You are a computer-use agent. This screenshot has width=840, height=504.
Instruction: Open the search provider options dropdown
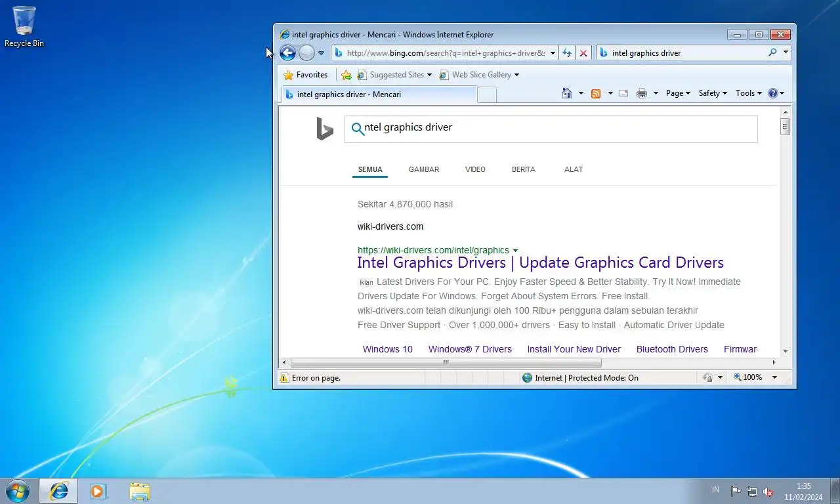786,52
